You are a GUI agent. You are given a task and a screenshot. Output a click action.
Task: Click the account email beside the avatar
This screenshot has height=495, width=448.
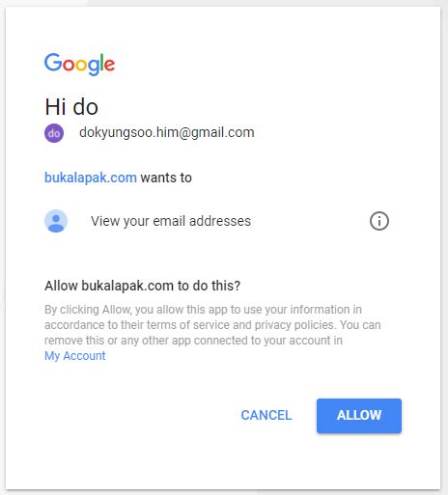[167, 132]
